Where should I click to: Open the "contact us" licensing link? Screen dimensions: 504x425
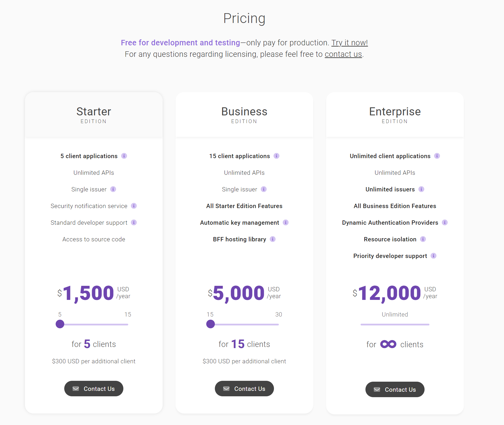point(343,54)
